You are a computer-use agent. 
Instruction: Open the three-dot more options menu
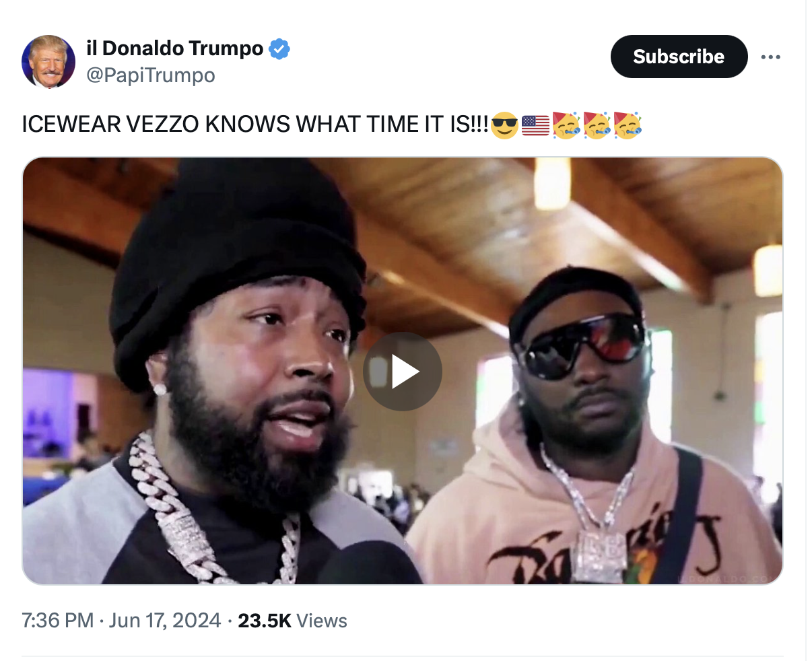pos(770,57)
